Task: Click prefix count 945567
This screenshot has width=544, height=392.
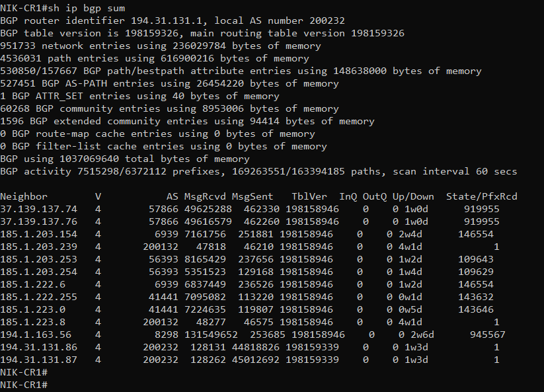Action: point(487,334)
